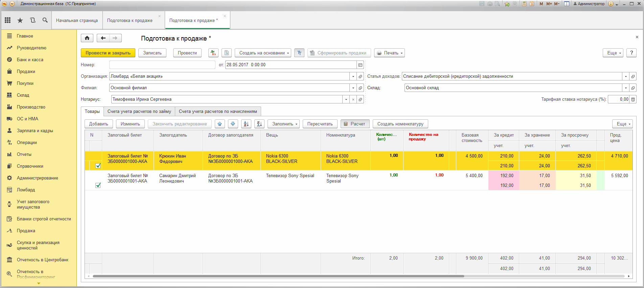
Task: Click the table's horizontal scrollbar
Action: point(278,276)
